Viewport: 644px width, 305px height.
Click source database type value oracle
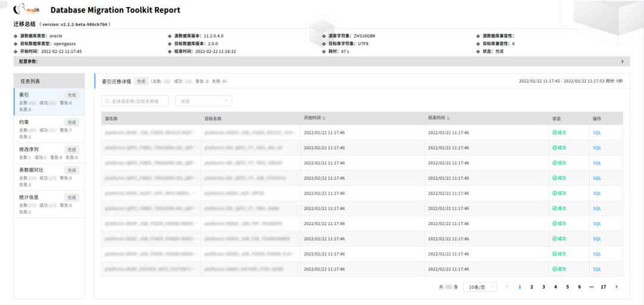(x=55, y=36)
